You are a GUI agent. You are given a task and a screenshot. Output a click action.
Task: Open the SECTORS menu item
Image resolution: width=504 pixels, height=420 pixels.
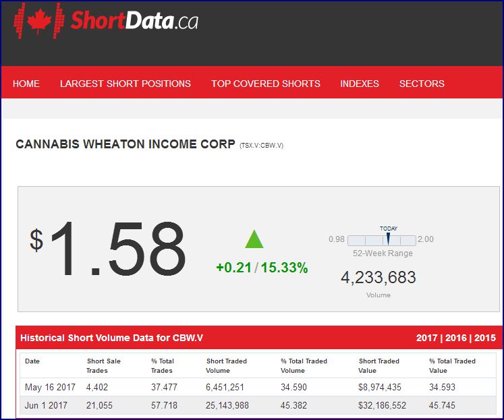pos(422,84)
